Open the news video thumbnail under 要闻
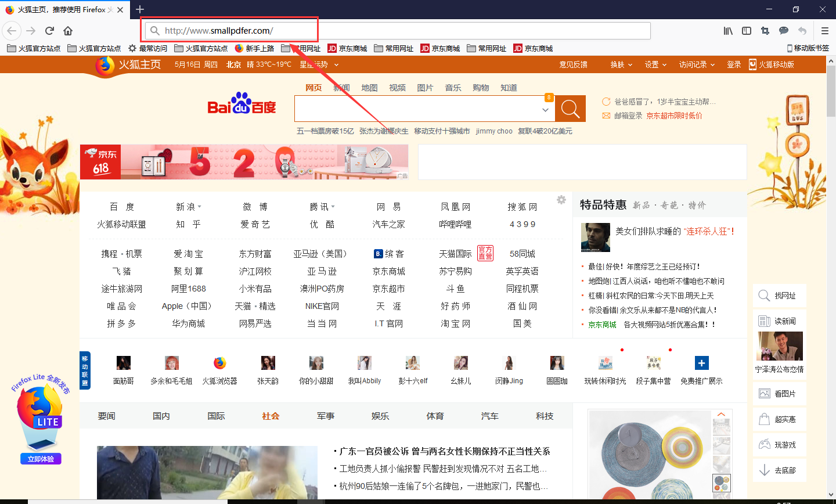The image size is (836, 504). pyautogui.click(x=207, y=473)
